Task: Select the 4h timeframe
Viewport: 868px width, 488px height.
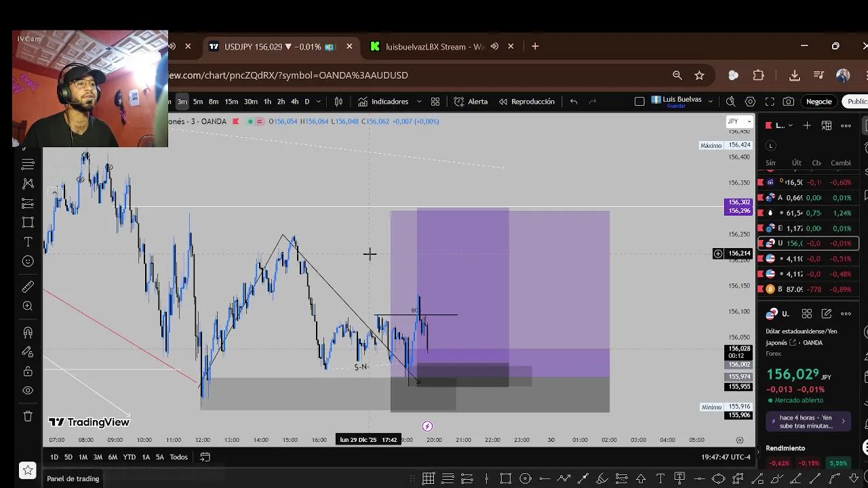Action: (x=294, y=102)
